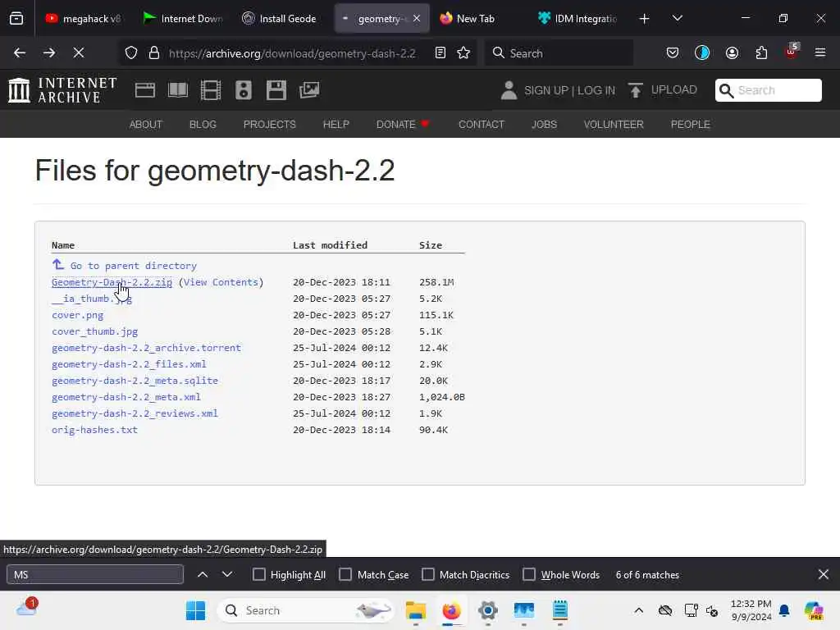Open the uBlock extension badge icon
Screen dimensions: 840x630
click(x=792, y=52)
